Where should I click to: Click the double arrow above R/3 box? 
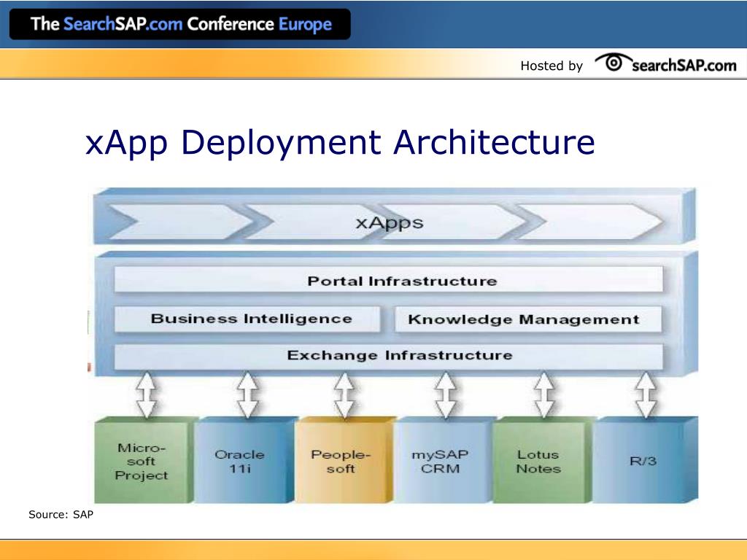(x=646, y=394)
